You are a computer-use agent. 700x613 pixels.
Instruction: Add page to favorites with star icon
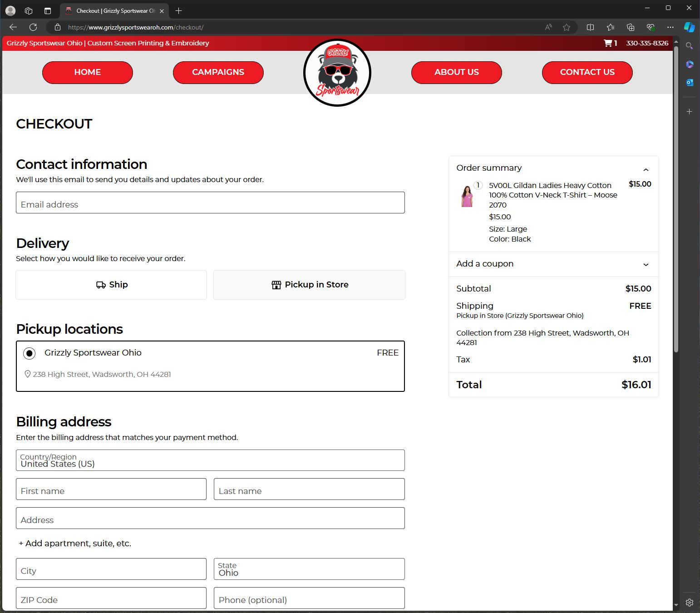[x=567, y=27]
